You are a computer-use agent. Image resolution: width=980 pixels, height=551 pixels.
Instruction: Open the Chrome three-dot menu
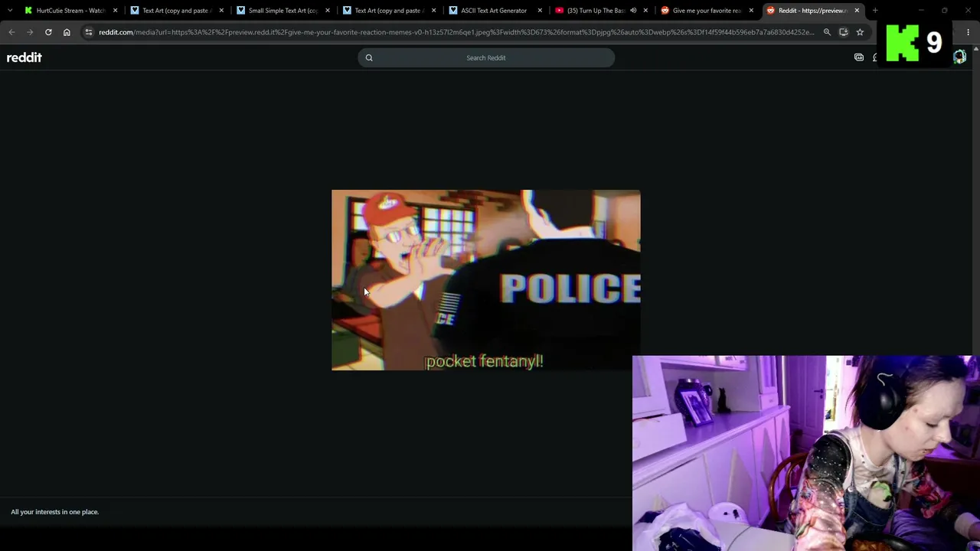pos(968,32)
